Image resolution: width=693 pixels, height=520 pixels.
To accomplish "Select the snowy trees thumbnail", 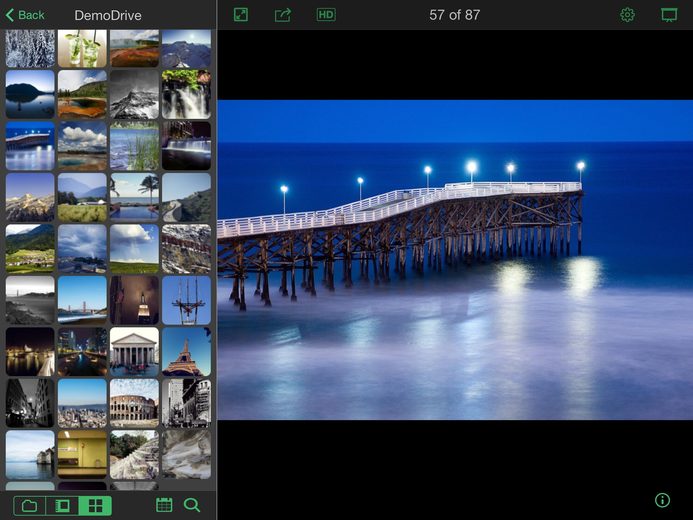I will 30,49.
